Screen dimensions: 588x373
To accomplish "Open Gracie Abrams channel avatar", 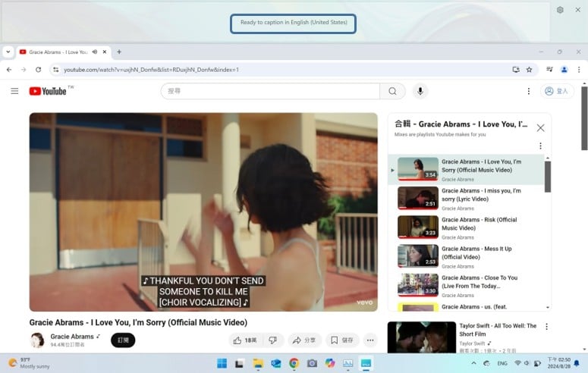I will click(x=37, y=340).
